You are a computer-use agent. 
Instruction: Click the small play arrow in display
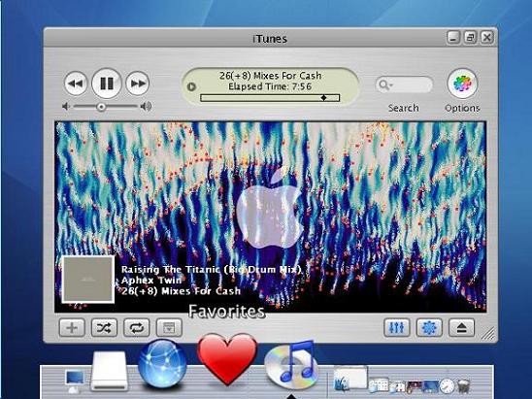pyautogui.click(x=191, y=86)
